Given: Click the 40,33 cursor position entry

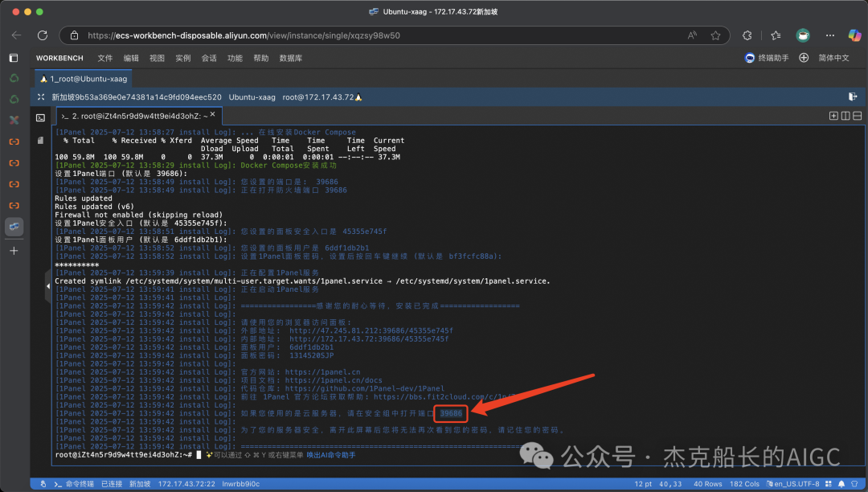Looking at the screenshot, I should point(670,484).
